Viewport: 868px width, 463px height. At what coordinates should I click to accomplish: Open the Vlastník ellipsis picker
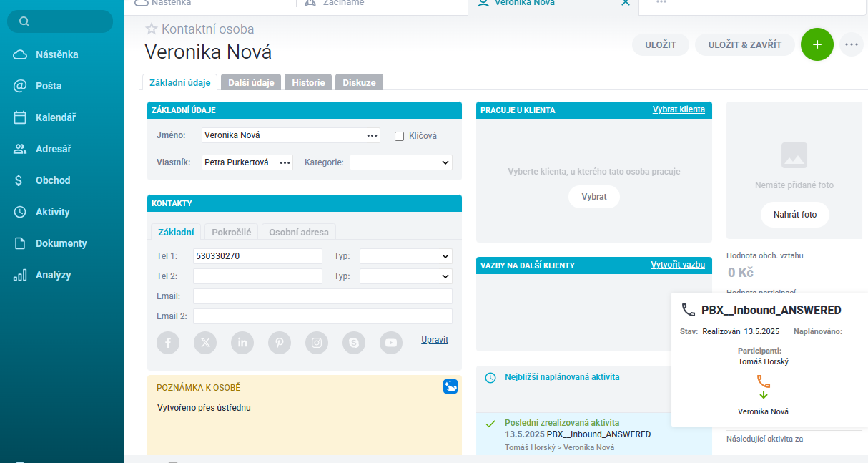tap(285, 162)
